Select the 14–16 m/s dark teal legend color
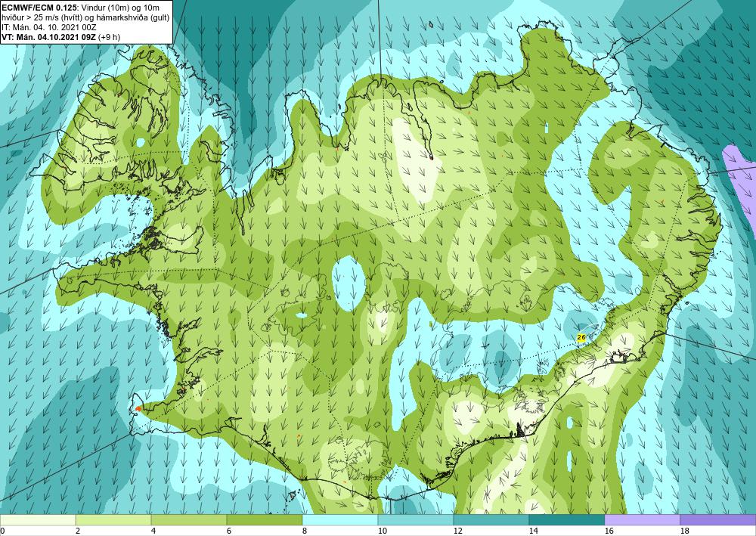756x536 pixels. [567, 519]
